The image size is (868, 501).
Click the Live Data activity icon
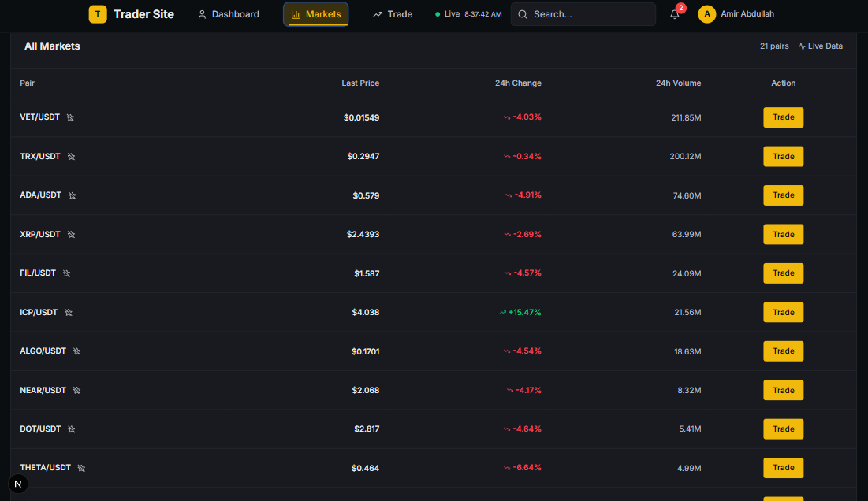point(801,46)
